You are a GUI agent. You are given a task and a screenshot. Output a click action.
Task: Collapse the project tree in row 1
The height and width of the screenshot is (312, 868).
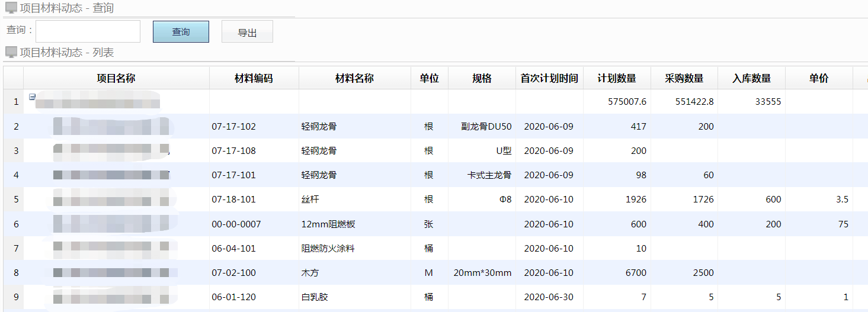coord(33,97)
